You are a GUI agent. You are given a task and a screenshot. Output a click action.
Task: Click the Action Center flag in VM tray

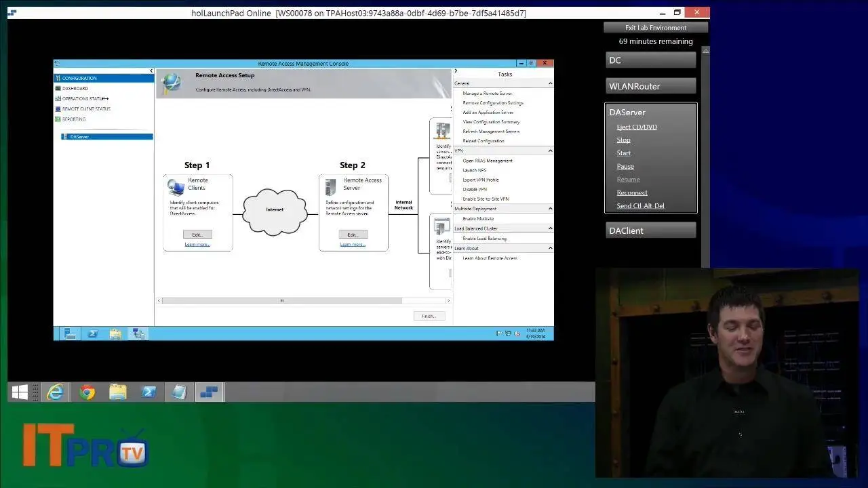coord(499,333)
